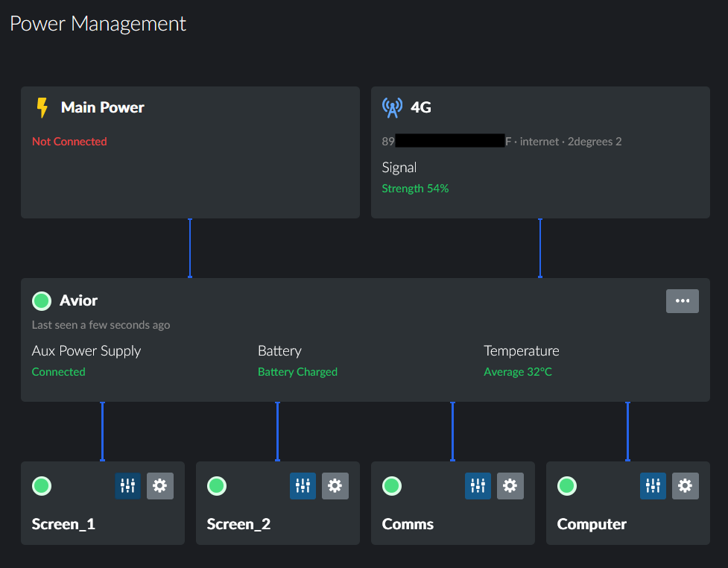This screenshot has width=728, height=568.
Task: Open the power level controls for Screen_1
Action: pyautogui.click(x=127, y=485)
